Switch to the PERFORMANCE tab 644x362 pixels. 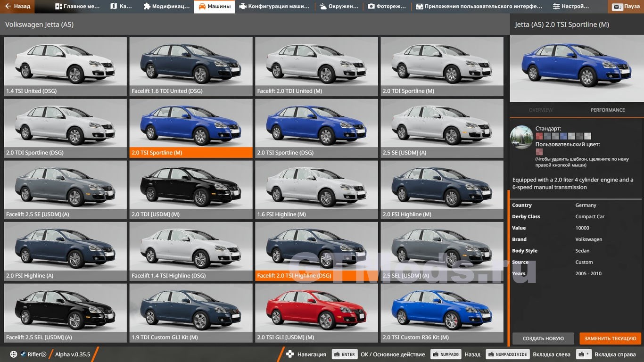pyautogui.click(x=608, y=110)
